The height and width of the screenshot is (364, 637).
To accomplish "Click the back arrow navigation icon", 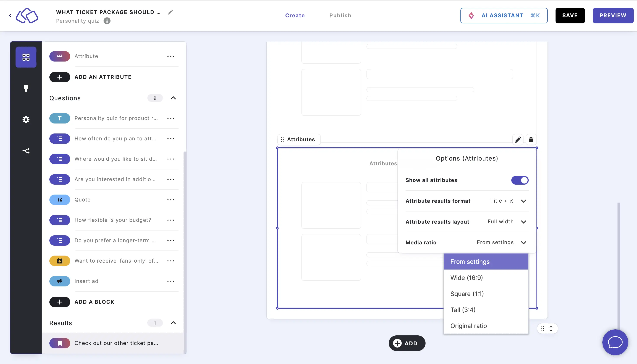I will 10,16.
